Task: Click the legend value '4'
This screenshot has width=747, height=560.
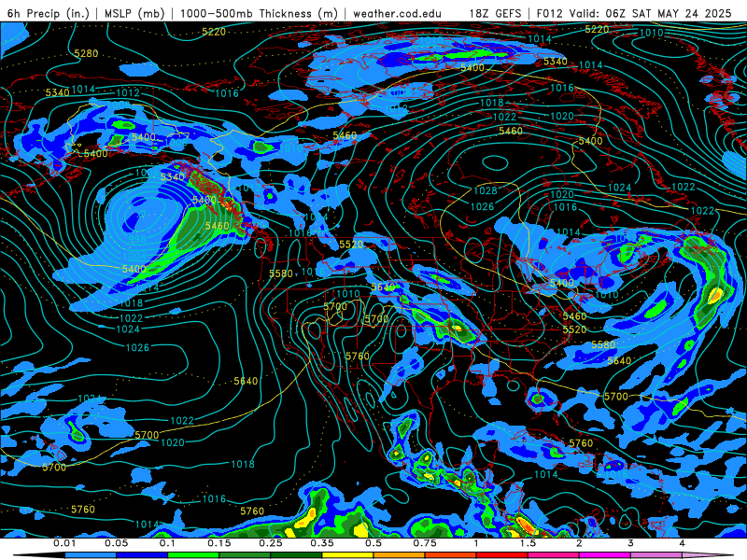Action: (x=683, y=543)
